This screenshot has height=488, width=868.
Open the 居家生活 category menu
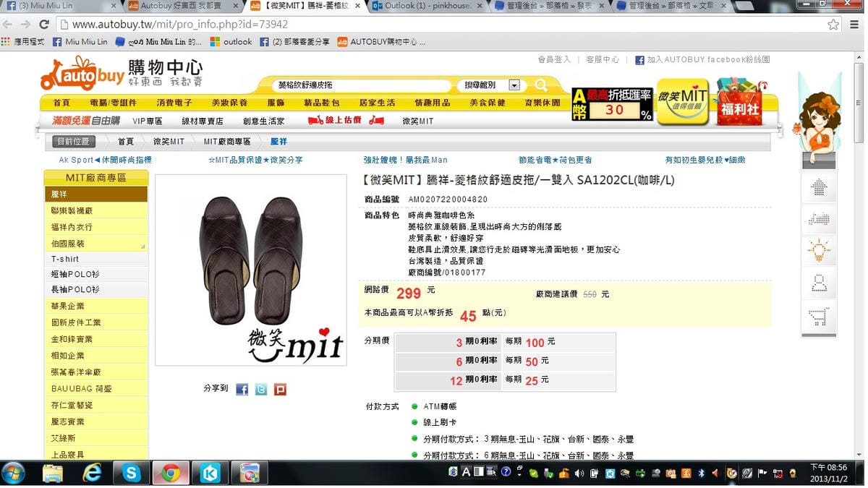tap(377, 102)
